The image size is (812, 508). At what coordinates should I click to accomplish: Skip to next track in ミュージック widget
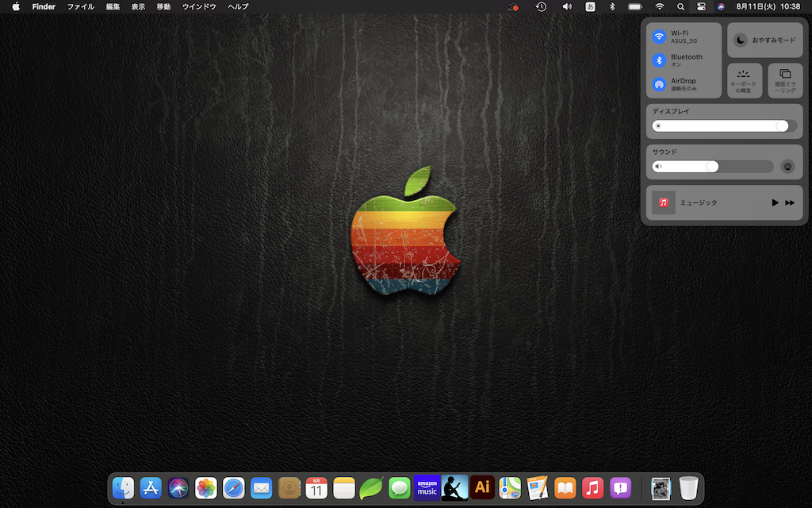click(790, 202)
